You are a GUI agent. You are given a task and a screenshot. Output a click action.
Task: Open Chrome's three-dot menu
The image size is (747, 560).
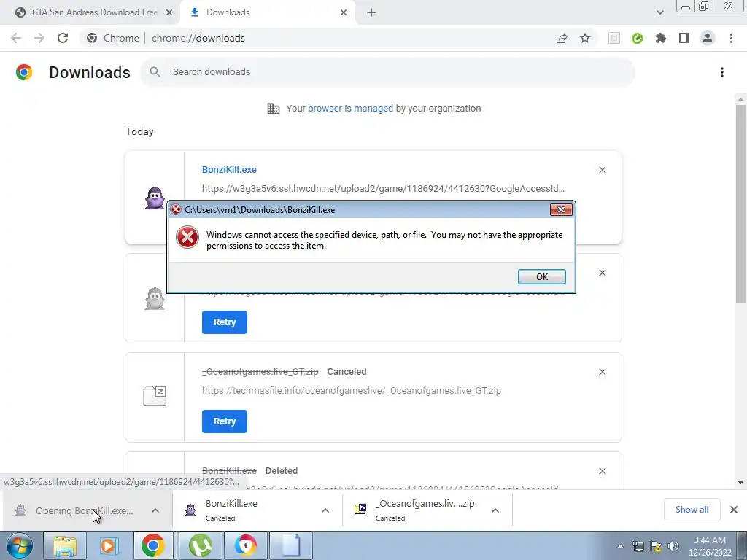click(731, 38)
